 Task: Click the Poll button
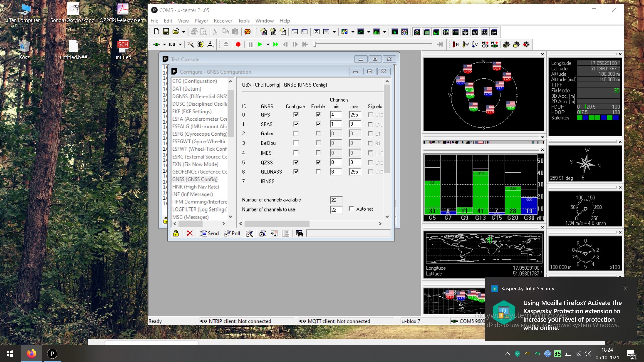(232, 233)
